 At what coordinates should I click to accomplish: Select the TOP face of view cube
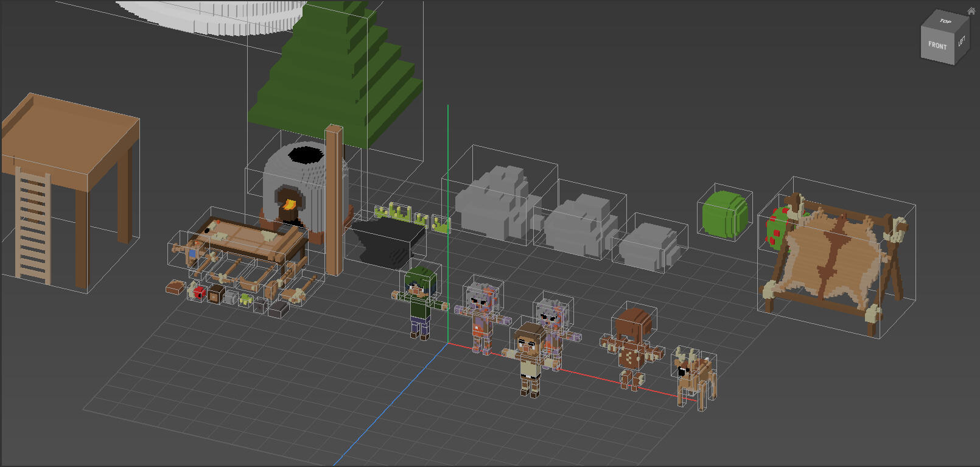945,22
